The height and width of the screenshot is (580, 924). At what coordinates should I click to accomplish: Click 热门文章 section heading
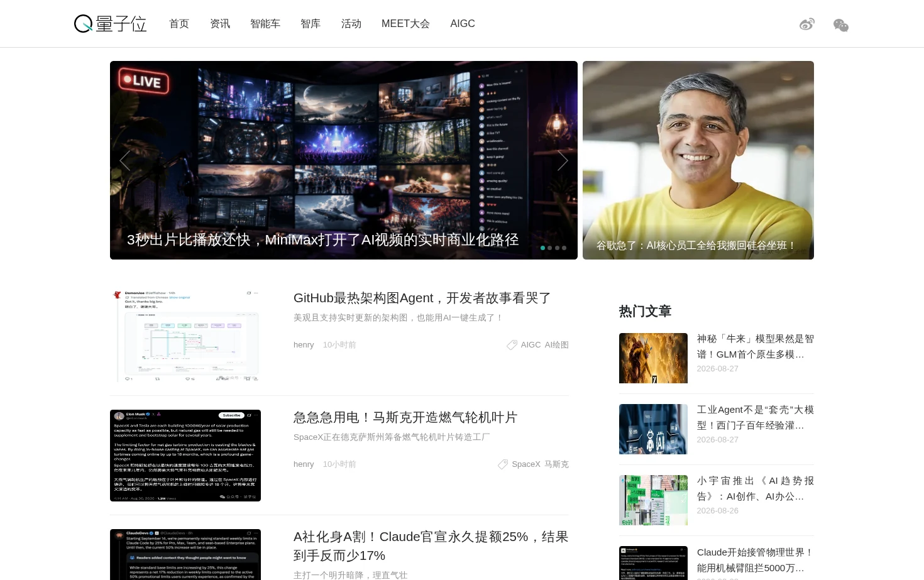click(646, 311)
